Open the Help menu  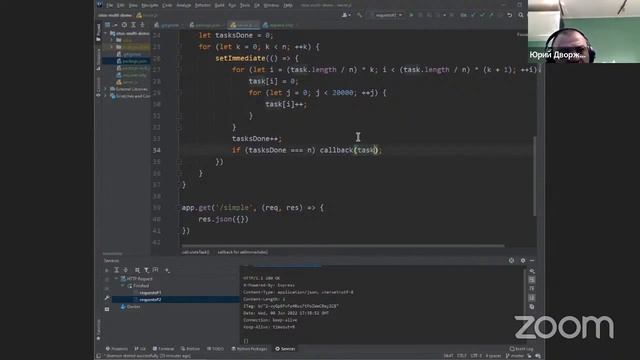point(288,5)
